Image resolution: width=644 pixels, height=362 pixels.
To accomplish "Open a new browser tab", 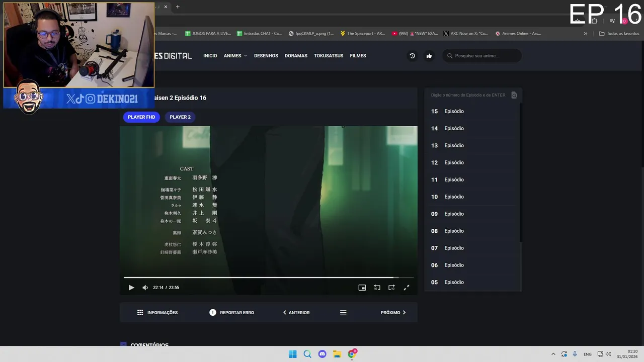I will 178,7.
